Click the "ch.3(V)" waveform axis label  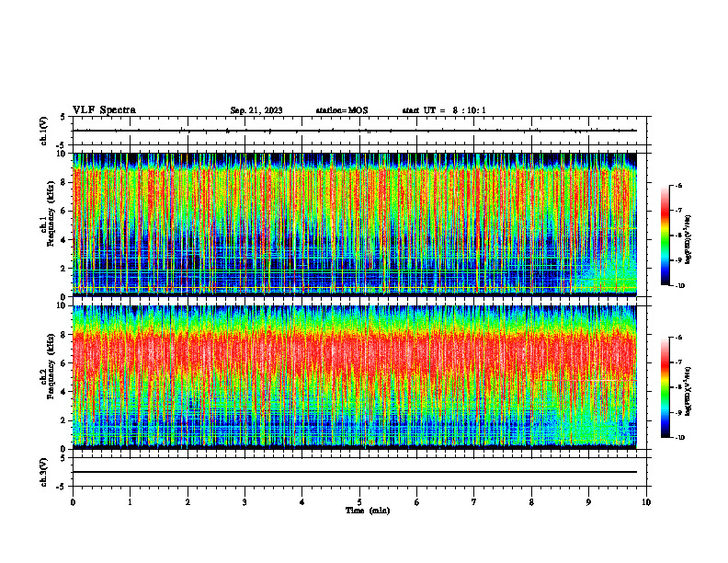pyautogui.click(x=43, y=473)
